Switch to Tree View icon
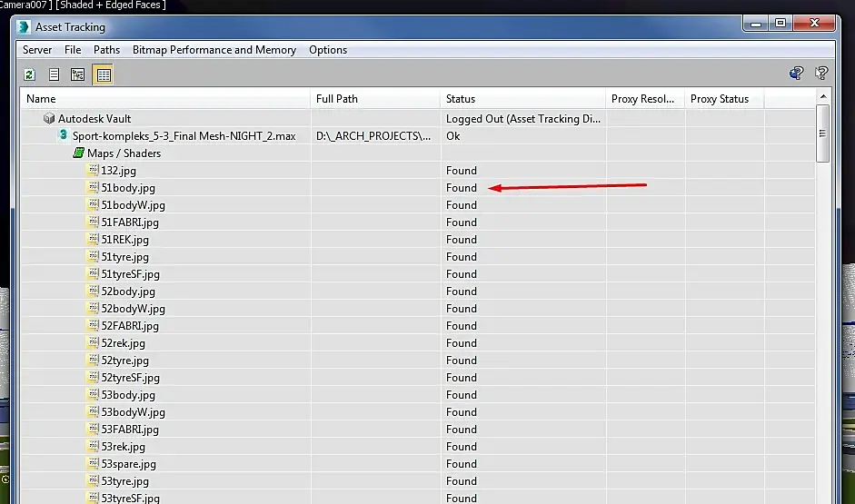Image resolution: width=855 pixels, height=504 pixels. point(78,74)
